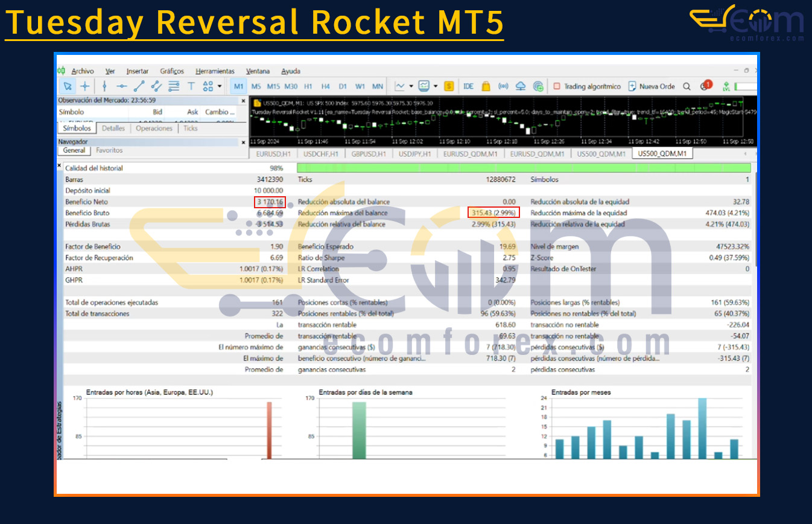Viewport: 812px width, 524px height.
Task: Click the MetaTrader app logo icon
Action: (62, 71)
